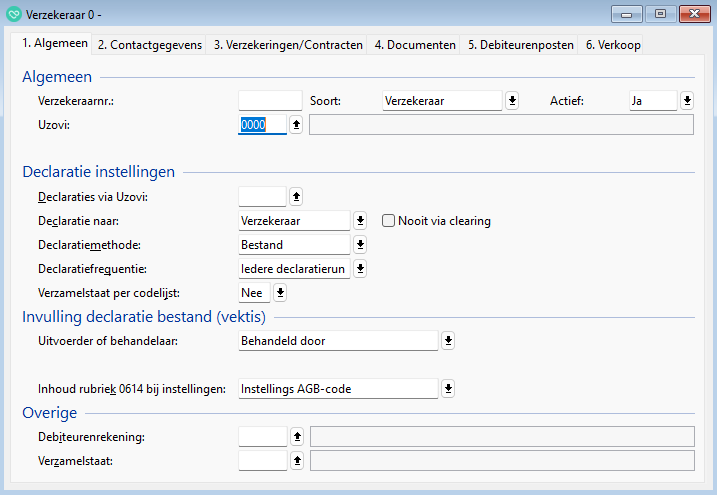The height and width of the screenshot is (495, 717).
Task: Click the Uitvoerder of behandelaar label
Action: pos(108,341)
